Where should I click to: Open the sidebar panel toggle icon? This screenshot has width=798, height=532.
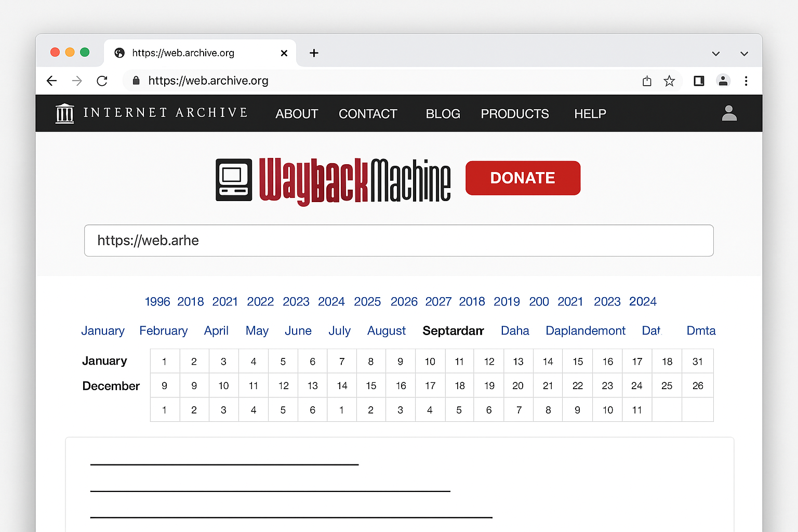click(x=698, y=81)
